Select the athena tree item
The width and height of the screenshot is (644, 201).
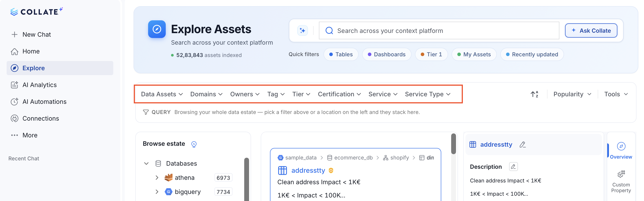click(x=184, y=178)
